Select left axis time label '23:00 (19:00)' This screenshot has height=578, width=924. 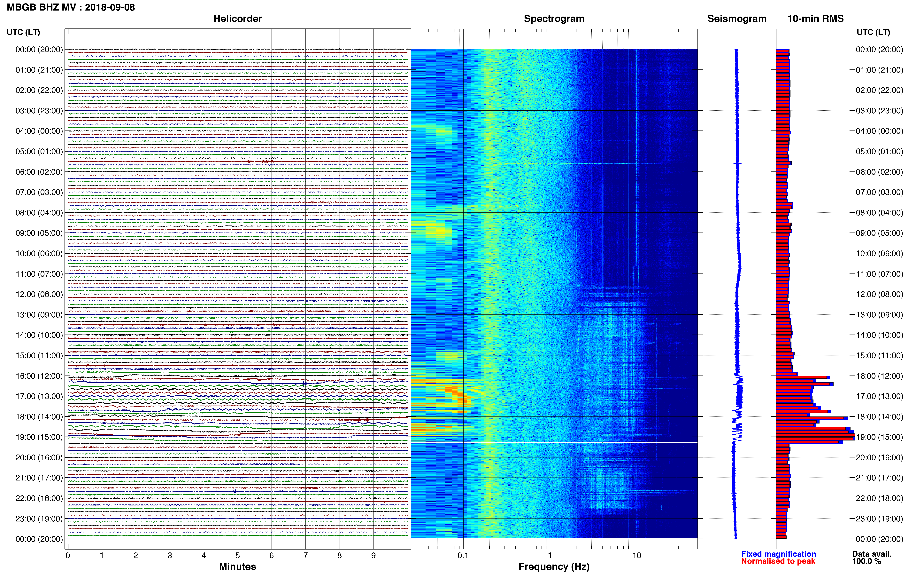click(x=39, y=519)
